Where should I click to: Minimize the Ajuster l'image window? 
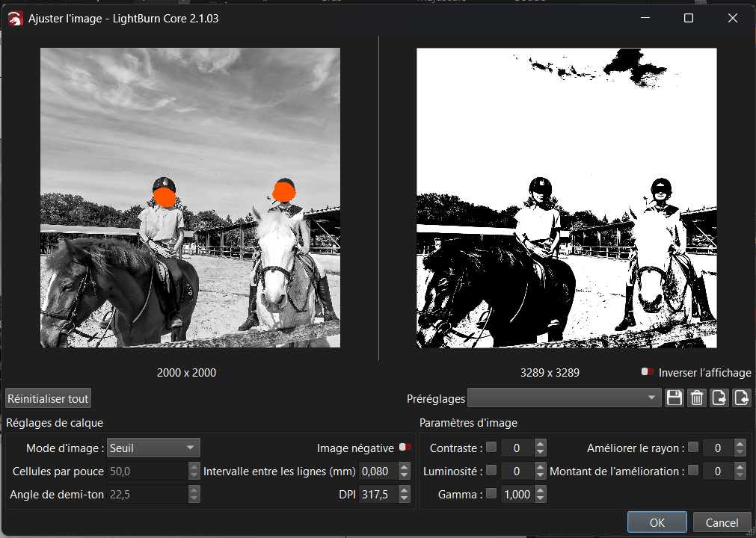[645, 18]
